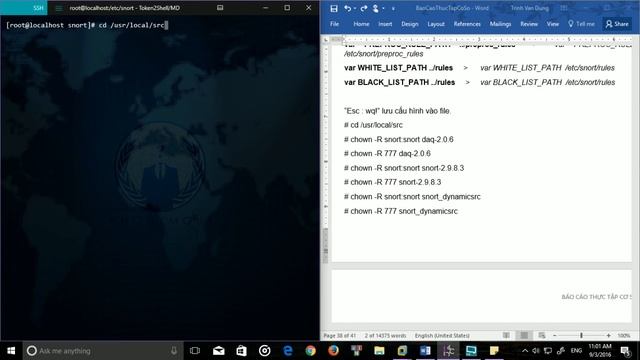The width and height of the screenshot is (640, 360).
Task: Click the SSH tab in terminal window
Action: [x=24, y=8]
